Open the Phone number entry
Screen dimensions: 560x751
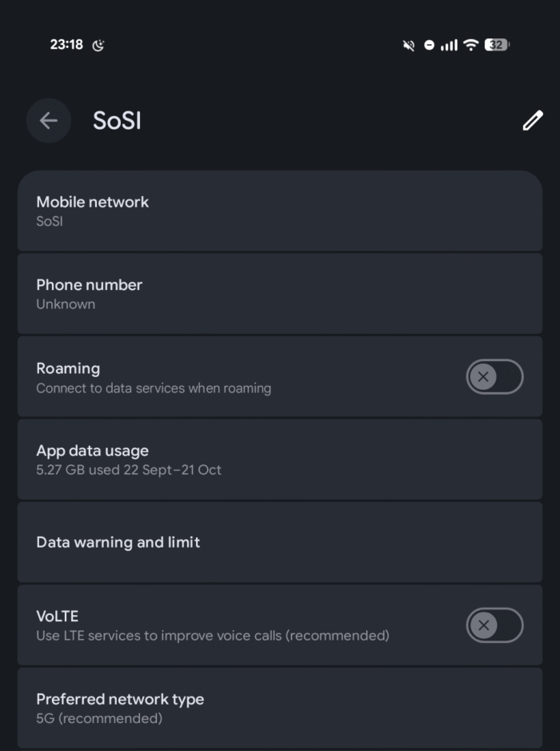pos(280,294)
